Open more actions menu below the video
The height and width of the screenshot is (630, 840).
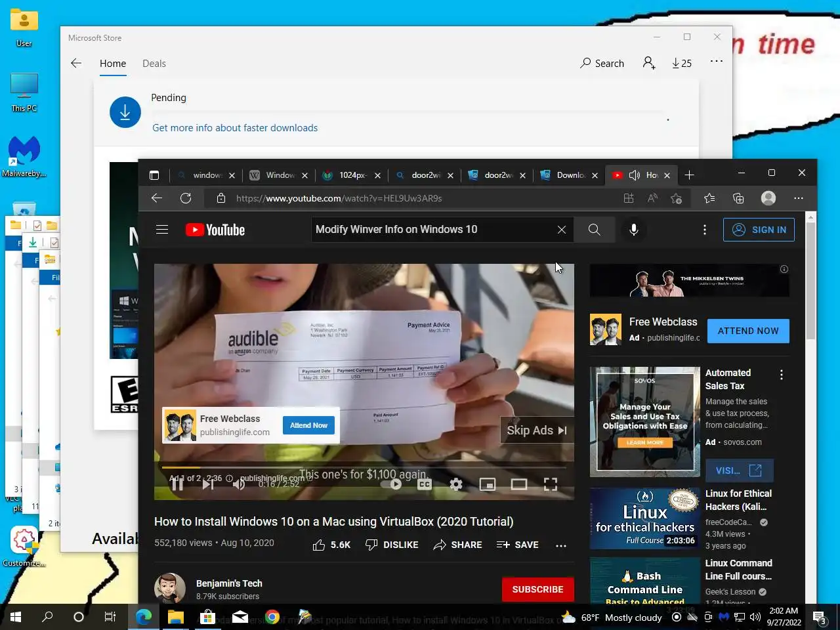click(x=561, y=545)
